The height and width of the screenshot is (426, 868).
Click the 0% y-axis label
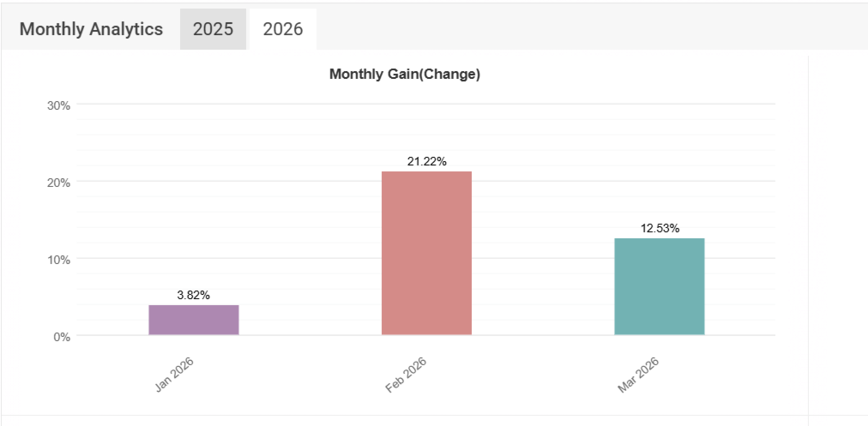pos(62,337)
